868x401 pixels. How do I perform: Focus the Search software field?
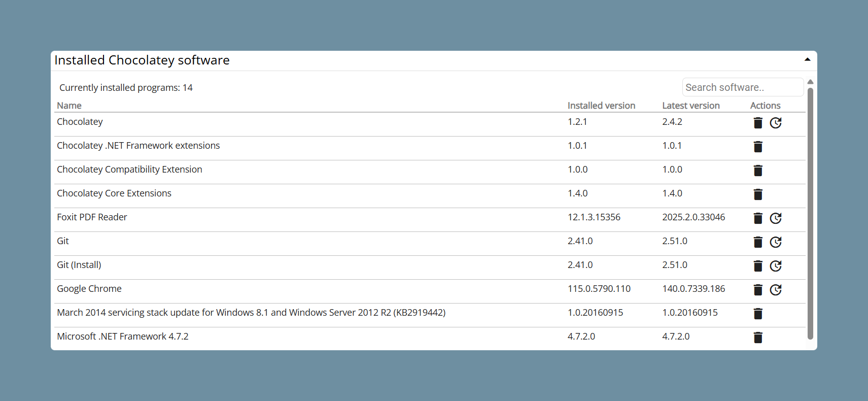[x=743, y=87]
